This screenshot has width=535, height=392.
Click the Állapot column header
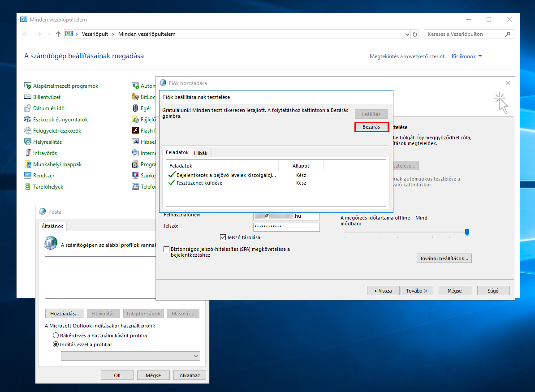[301, 166]
